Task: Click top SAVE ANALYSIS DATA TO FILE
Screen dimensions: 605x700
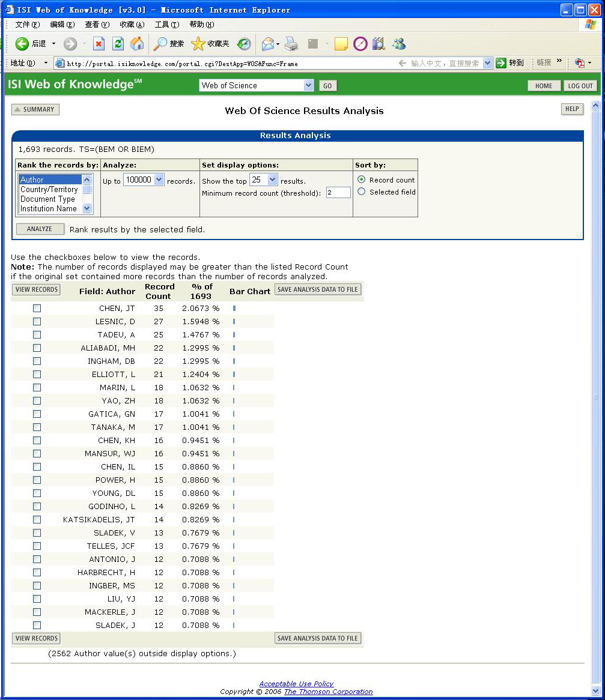Action: point(318,289)
